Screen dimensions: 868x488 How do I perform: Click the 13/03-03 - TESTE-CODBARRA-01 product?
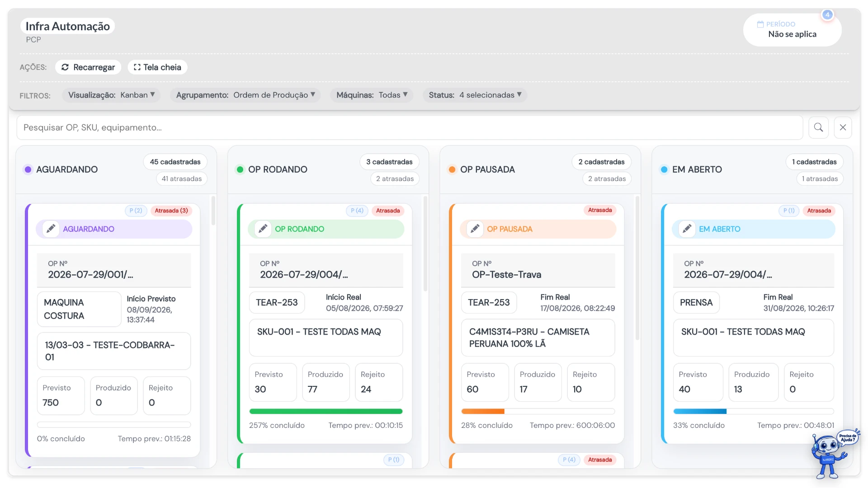114,351
